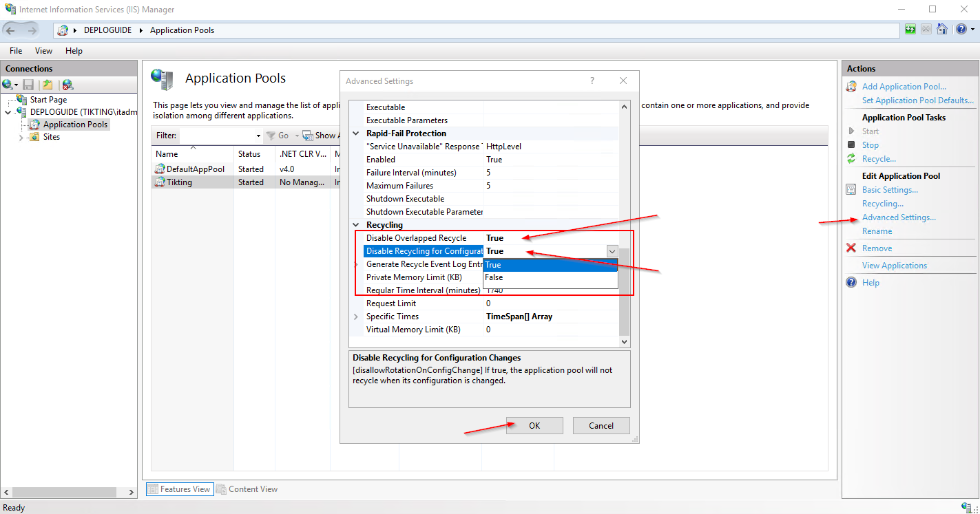
Task: Open the File menu
Action: tap(16, 51)
